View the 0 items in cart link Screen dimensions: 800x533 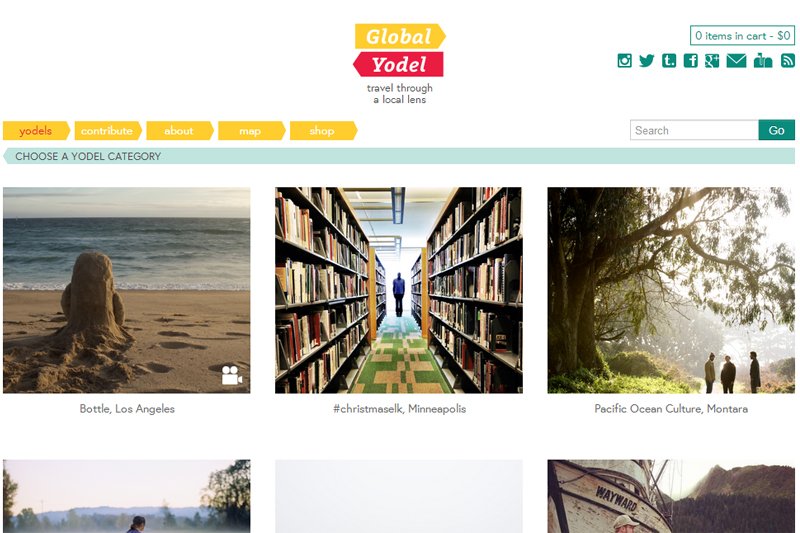[x=742, y=36]
